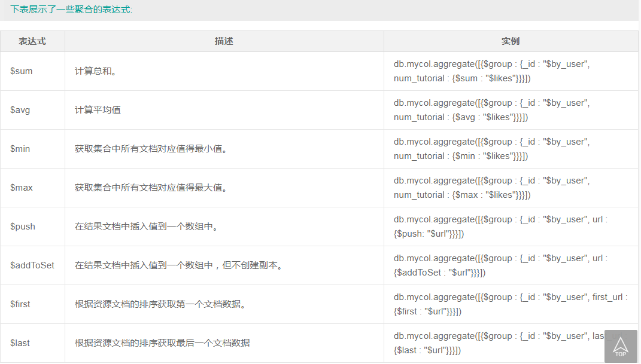Click the description 计算平均值
This screenshot has height=364, width=641.
pyautogui.click(x=98, y=110)
